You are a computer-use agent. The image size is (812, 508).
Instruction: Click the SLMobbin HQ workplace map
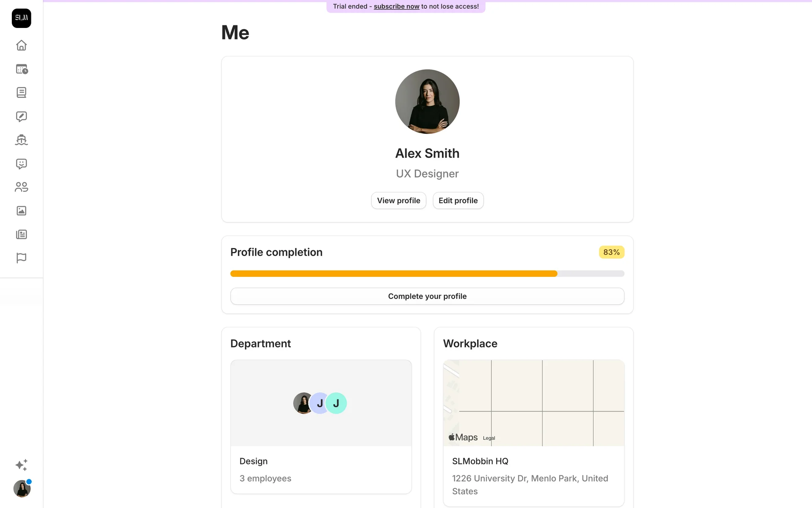(x=533, y=403)
